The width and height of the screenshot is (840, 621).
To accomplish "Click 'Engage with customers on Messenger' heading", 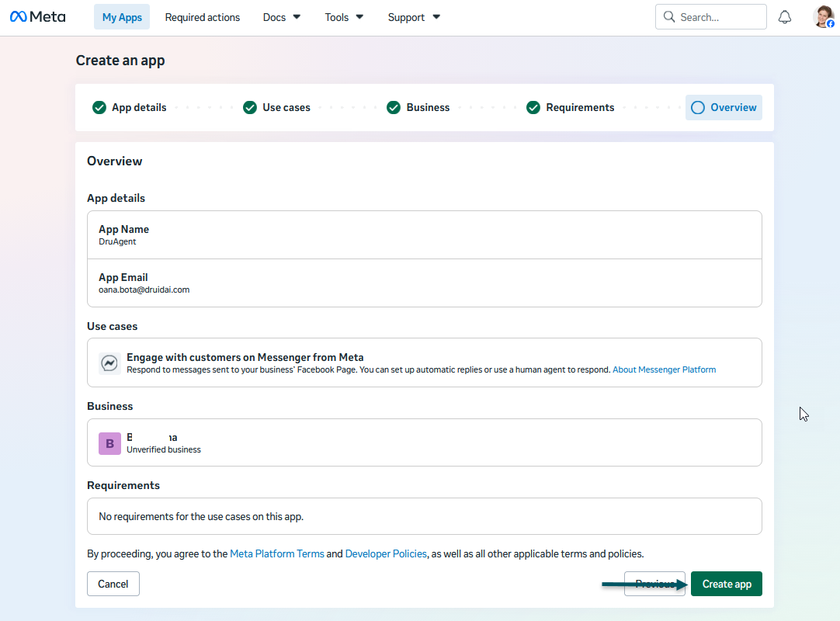I will (245, 357).
